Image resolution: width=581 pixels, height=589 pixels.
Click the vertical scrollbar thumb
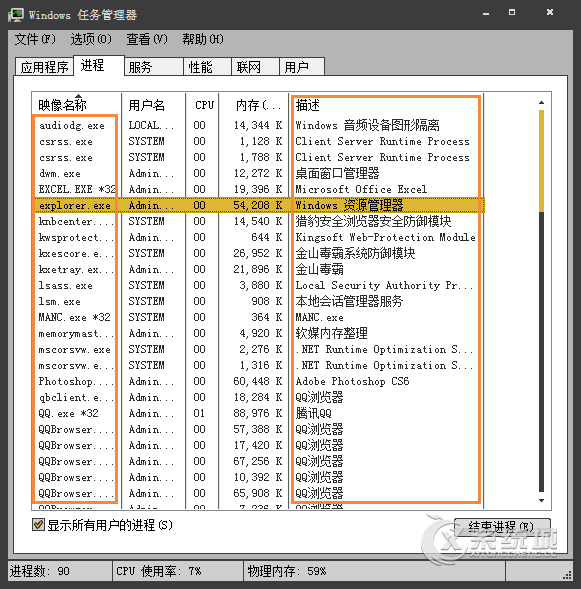click(541, 161)
